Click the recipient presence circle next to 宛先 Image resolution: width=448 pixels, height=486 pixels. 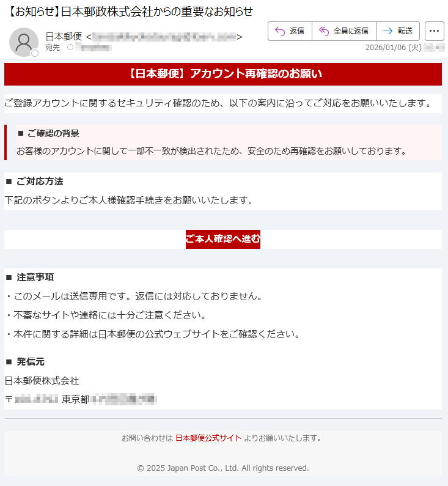pyautogui.click(x=70, y=47)
